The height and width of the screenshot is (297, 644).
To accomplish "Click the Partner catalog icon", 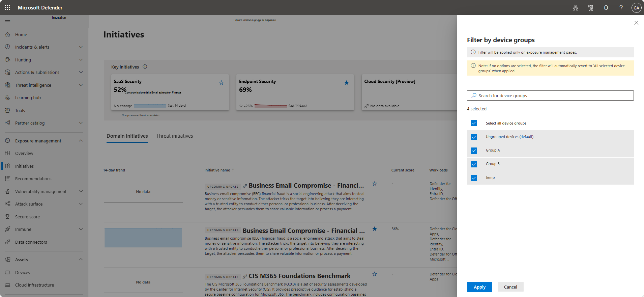I will pos(7,123).
